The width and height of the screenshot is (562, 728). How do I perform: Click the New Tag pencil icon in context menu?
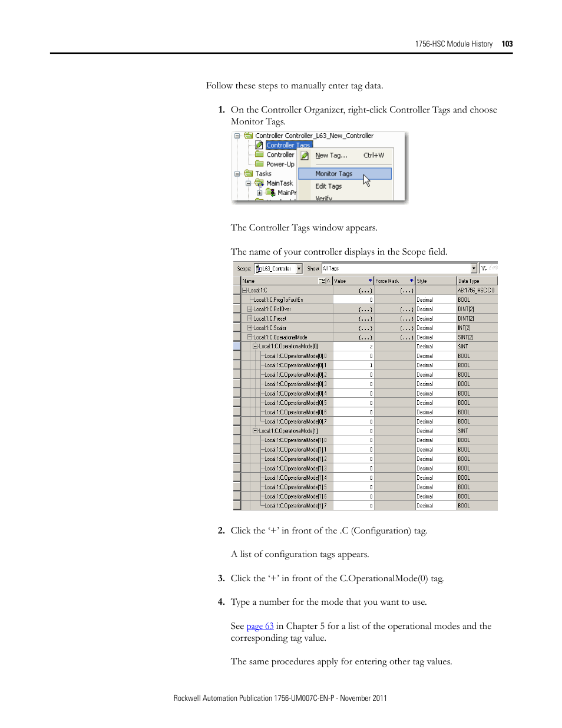[305, 156]
